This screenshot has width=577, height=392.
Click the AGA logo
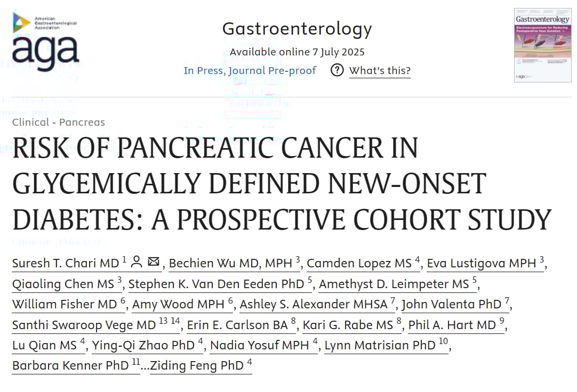click(x=46, y=42)
